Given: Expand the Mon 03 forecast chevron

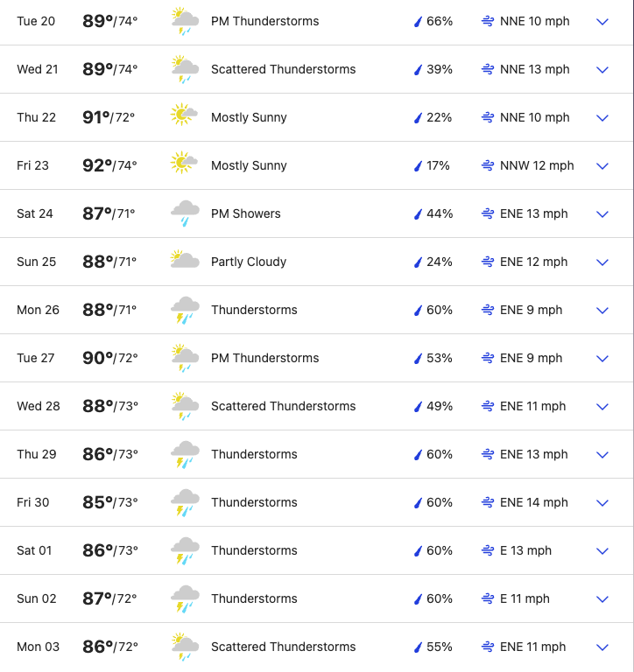Looking at the screenshot, I should [x=602, y=647].
